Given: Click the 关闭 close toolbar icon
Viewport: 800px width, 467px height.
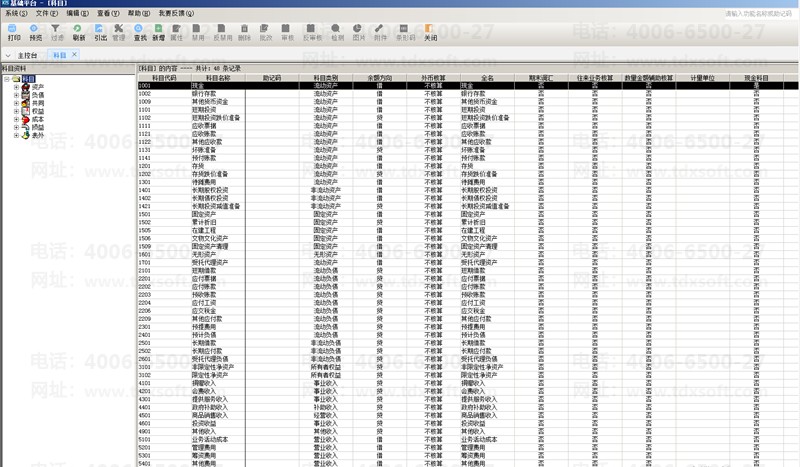Looking at the screenshot, I should click(x=430, y=31).
